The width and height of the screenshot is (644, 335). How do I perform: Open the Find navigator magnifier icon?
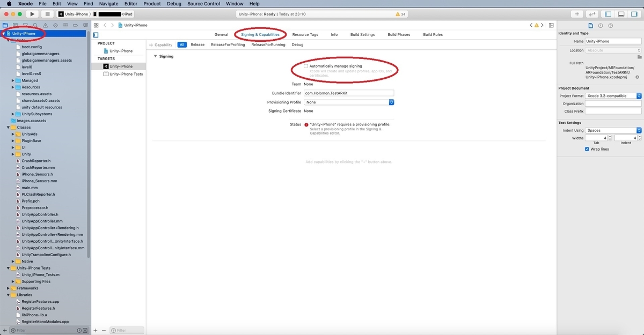coord(35,25)
